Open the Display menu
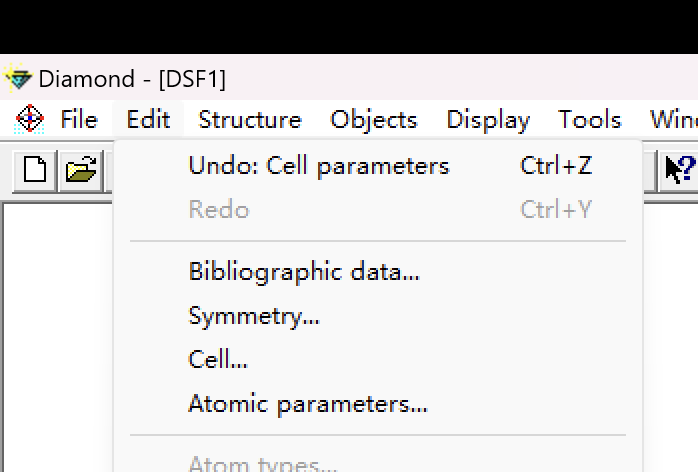Image resolution: width=698 pixels, height=472 pixels. tap(487, 119)
